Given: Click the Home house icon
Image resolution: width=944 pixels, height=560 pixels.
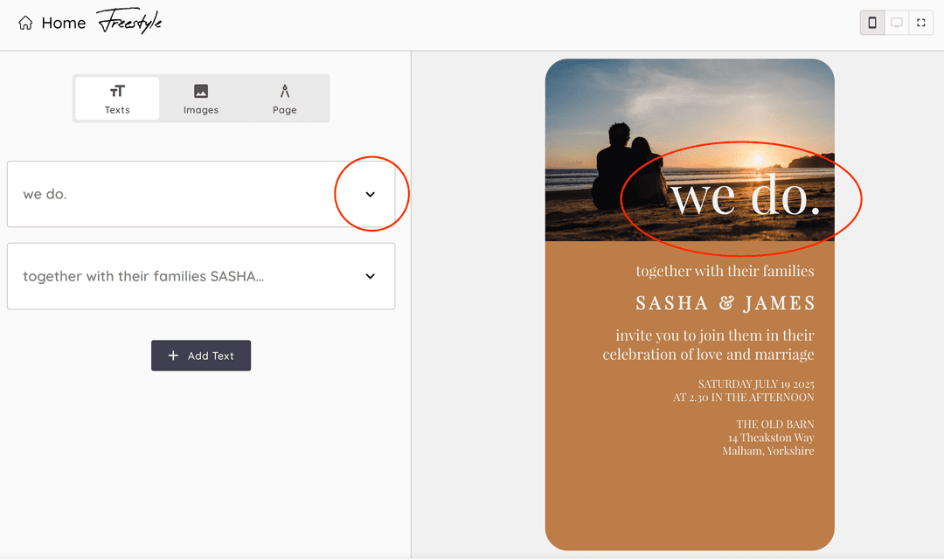Looking at the screenshot, I should pos(26,24).
